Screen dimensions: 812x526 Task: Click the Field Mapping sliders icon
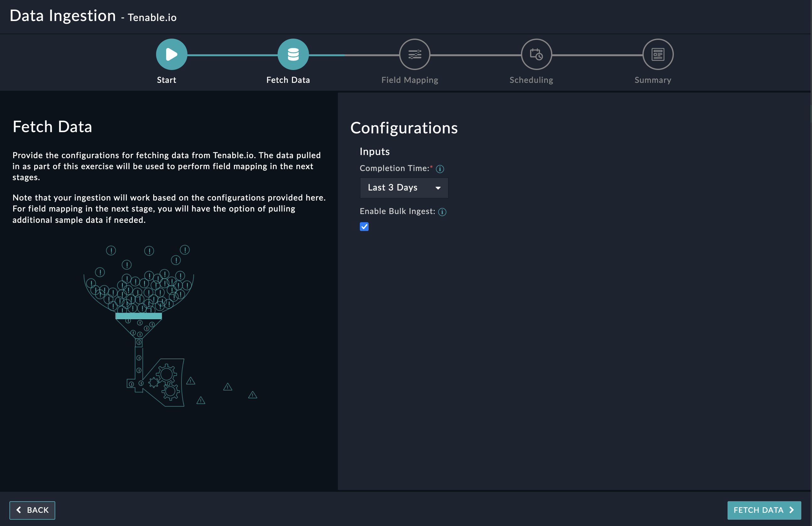pyautogui.click(x=414, y=54)
